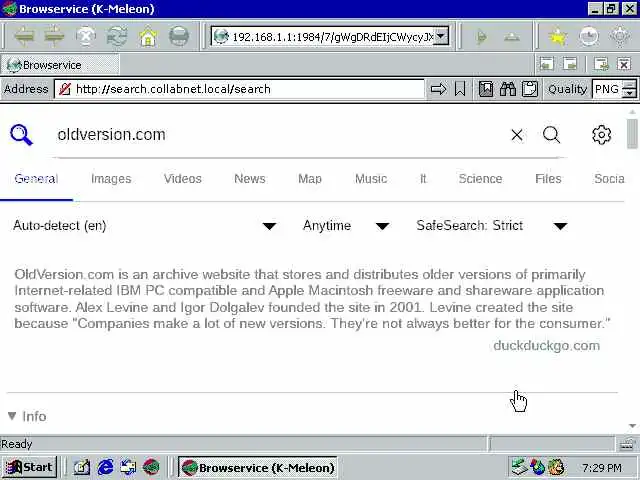Open the Windows Start menu
640x480 pixels.
tap(29, 467)
